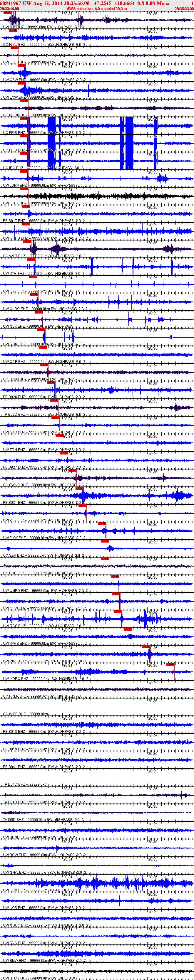Click the RMS noise scaling note
This screenshot has width=194, height=980.
click(97, 9)
